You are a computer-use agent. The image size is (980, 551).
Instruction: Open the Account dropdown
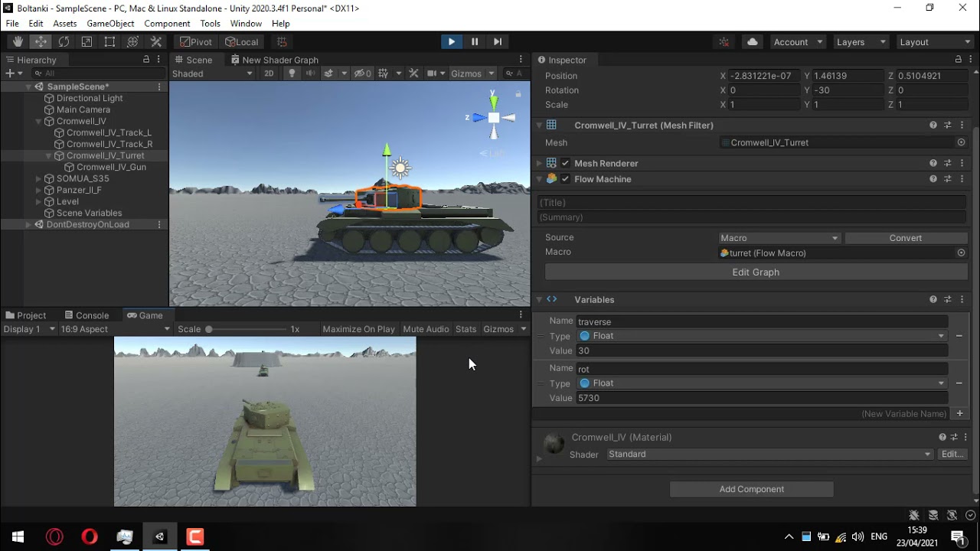click(798, 42)
